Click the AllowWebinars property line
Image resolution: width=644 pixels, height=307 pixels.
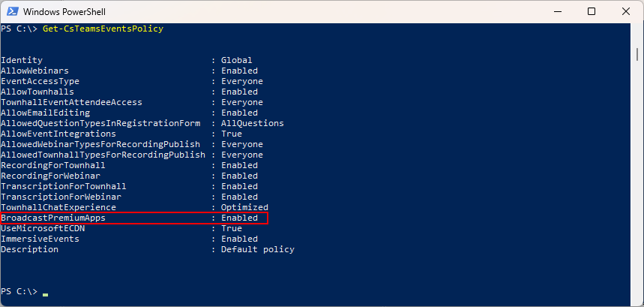click(130, 71)
